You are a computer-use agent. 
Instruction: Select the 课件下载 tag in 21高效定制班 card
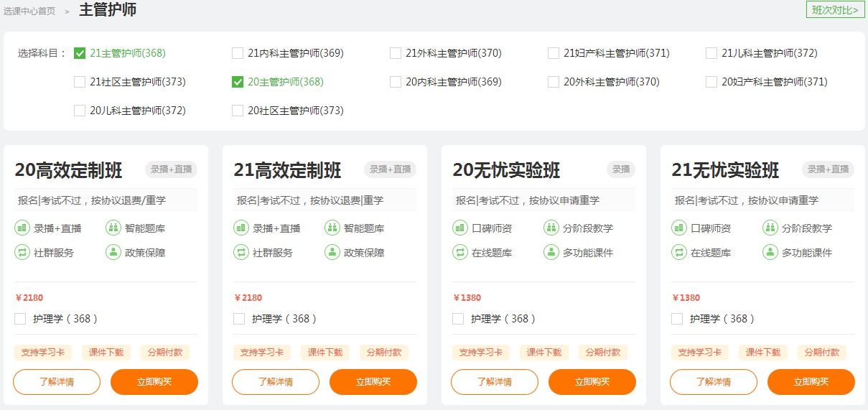tap(325, 353)
